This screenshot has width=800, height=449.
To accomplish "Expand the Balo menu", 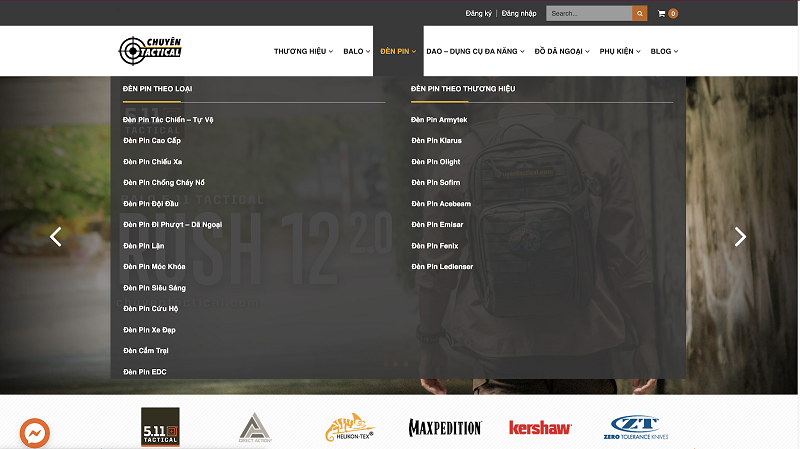I will point(357,51).
